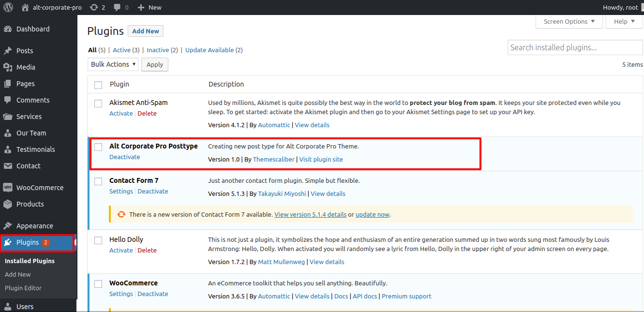
Task: Click the Plugins plug icon
Action: 8,242
